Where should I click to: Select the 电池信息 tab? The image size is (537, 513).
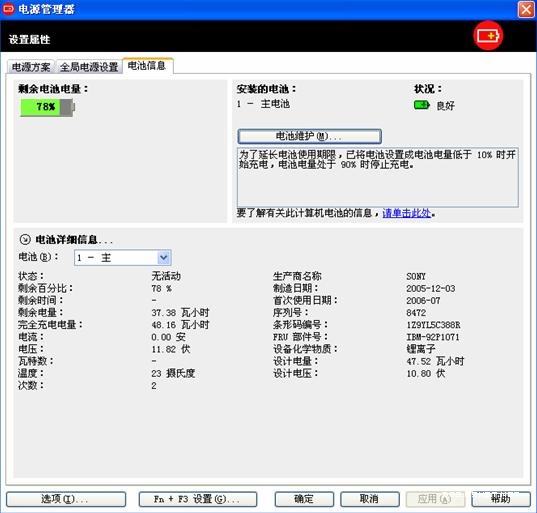pyautogui.click(x=147, y=65)
